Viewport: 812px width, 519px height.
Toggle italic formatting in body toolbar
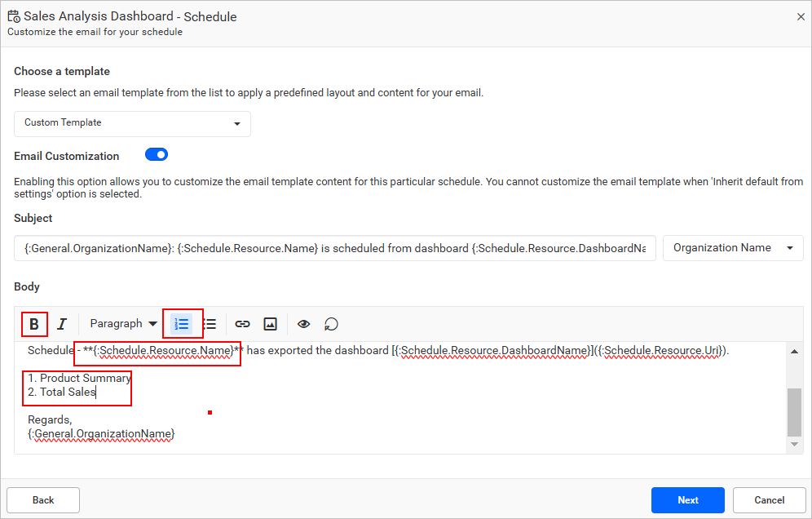pos(61,324)
